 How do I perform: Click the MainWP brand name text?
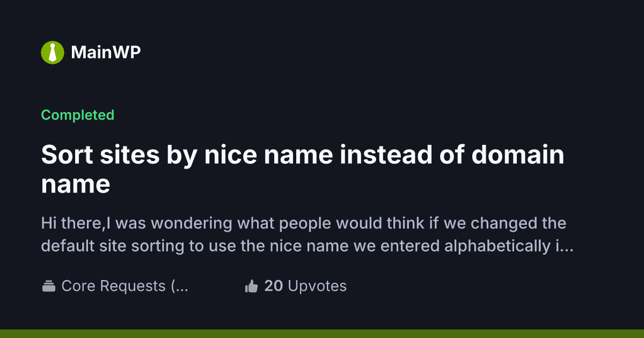tap(106, 53)
